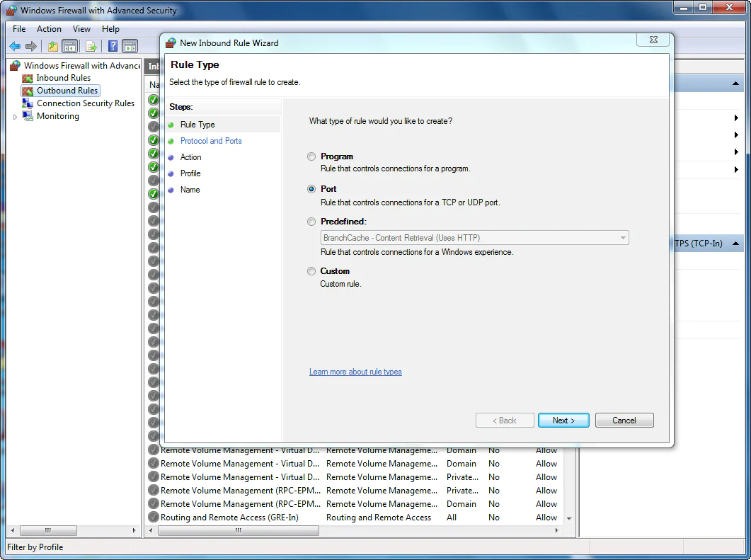Select Connection Security Rules in the tree
Screen dimensions: 751x560
85,103
